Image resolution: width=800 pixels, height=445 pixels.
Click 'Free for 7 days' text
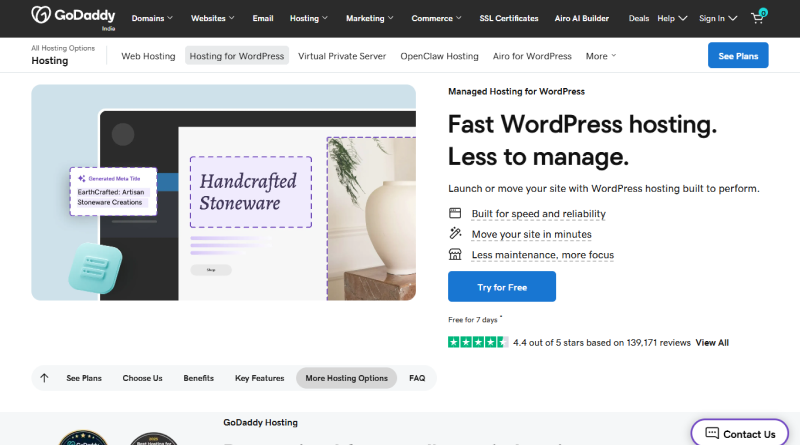click(x=472, y=320)
